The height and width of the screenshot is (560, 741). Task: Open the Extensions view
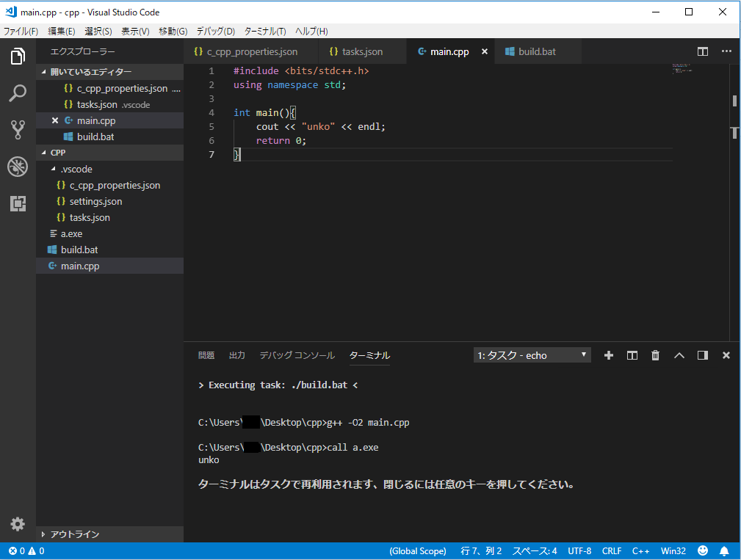18,203
